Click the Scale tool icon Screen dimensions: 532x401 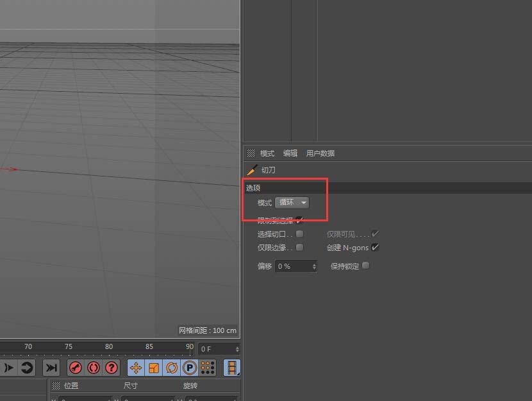click(154, 368)
